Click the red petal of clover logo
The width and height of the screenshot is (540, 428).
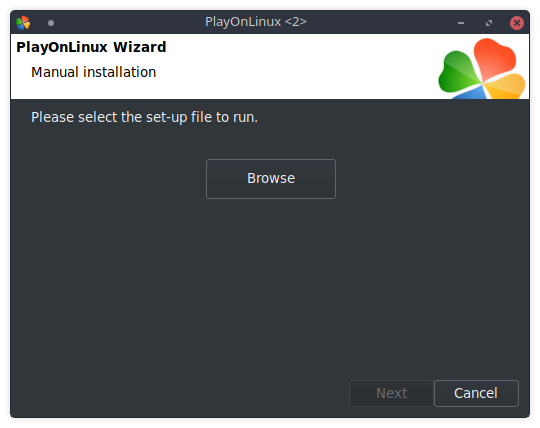tap(495, 57)
